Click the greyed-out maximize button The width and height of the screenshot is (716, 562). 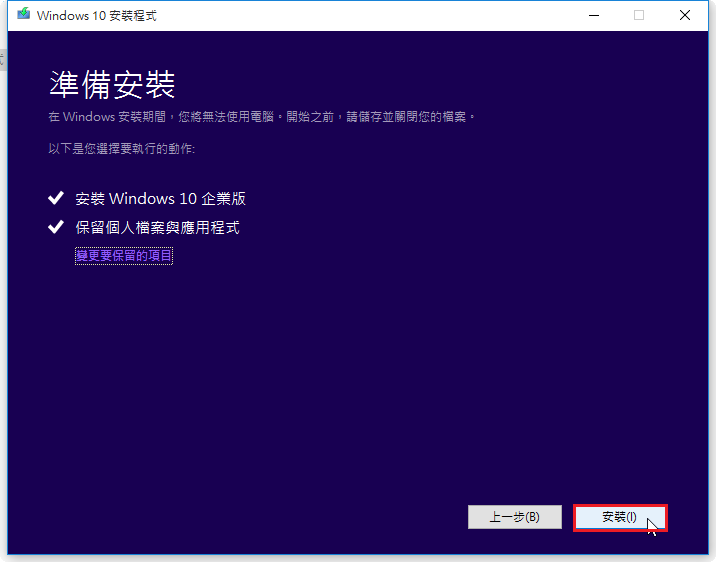639,15
